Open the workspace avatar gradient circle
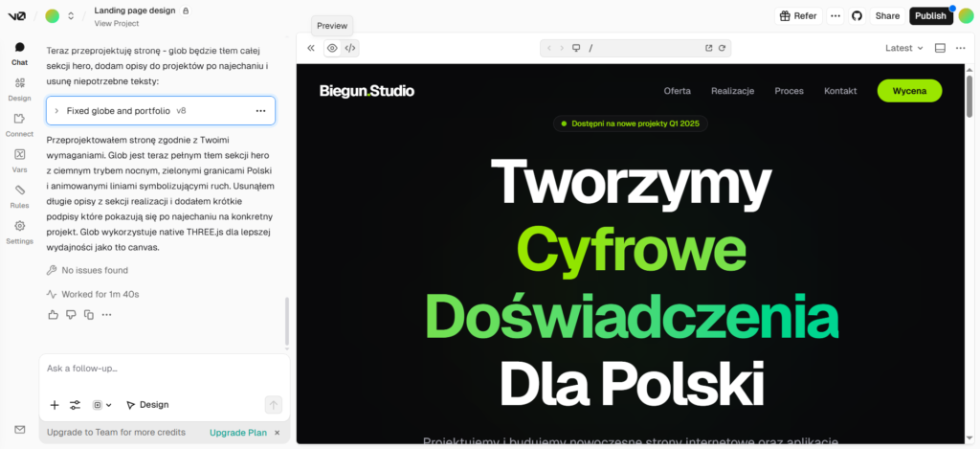 (x=53, y=16)
